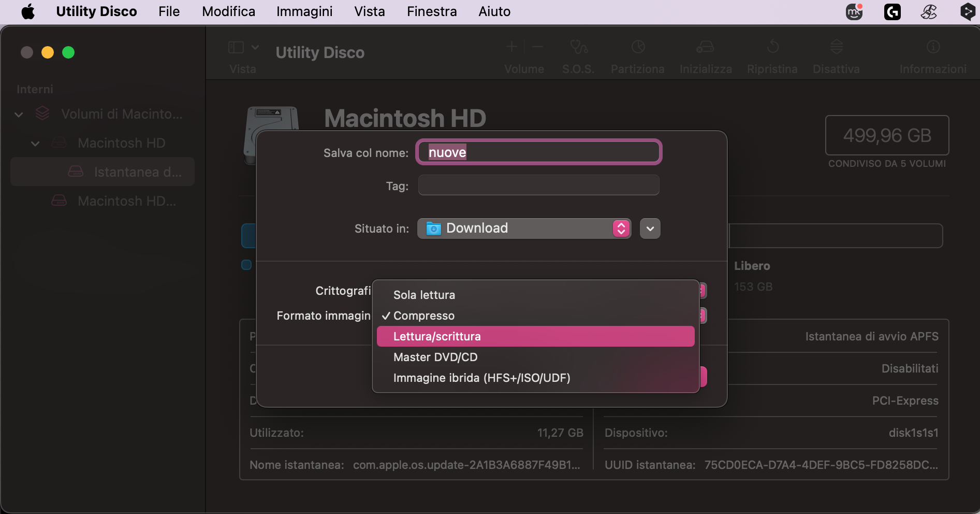Click the 11,27 GB used value
Viewport: 980px width, 514px height.
(560, 433)
